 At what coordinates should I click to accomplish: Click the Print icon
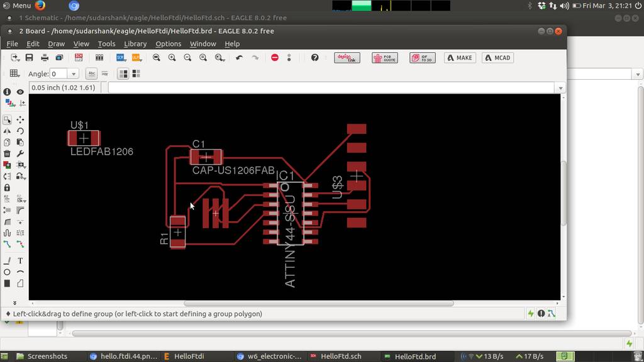[45, 58]
